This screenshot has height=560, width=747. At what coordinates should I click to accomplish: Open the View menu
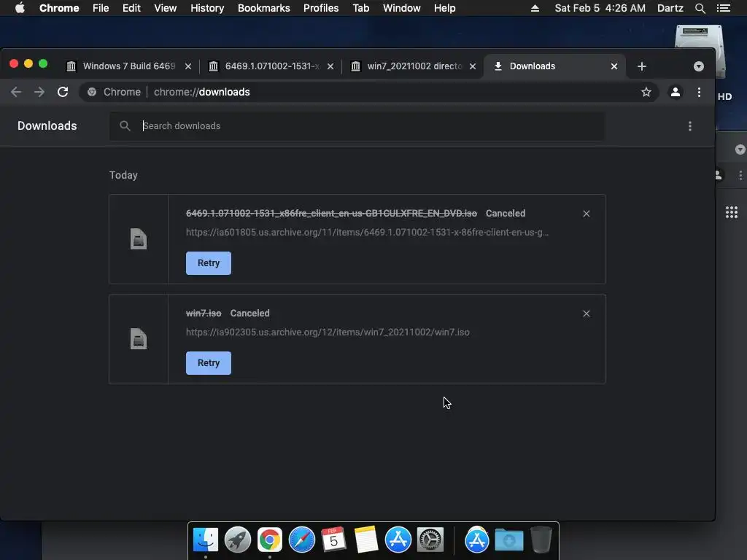166,8
